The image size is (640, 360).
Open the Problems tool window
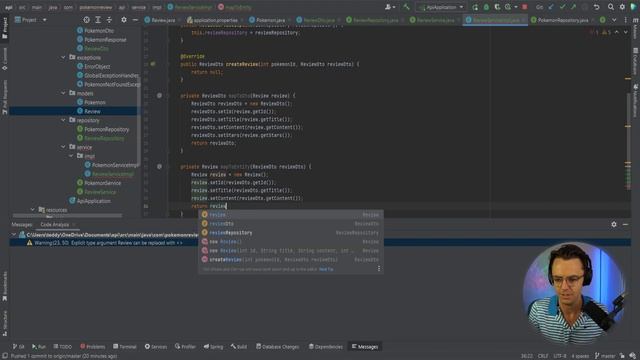tap(93, 347)
